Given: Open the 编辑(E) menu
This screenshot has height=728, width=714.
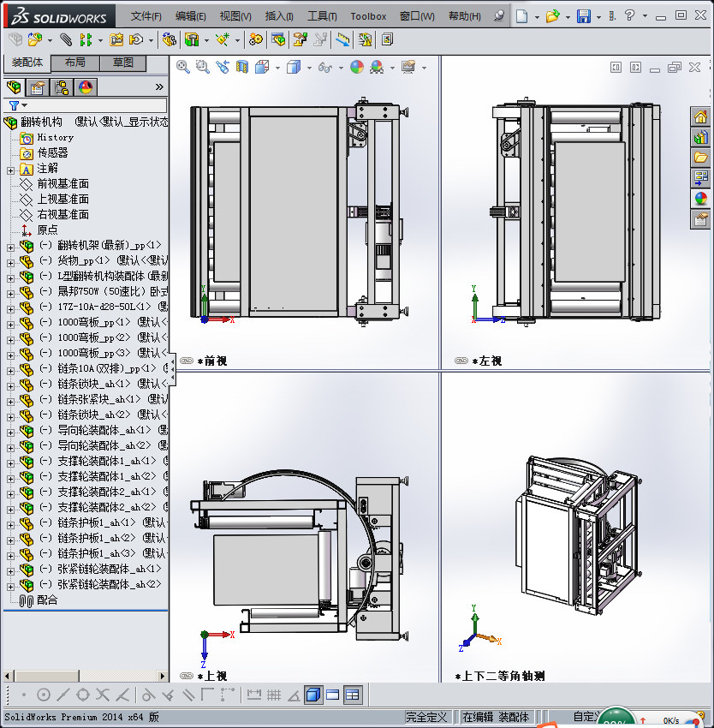Looking at the screenshot, I should pyautogui.click(x=191, y=16).
